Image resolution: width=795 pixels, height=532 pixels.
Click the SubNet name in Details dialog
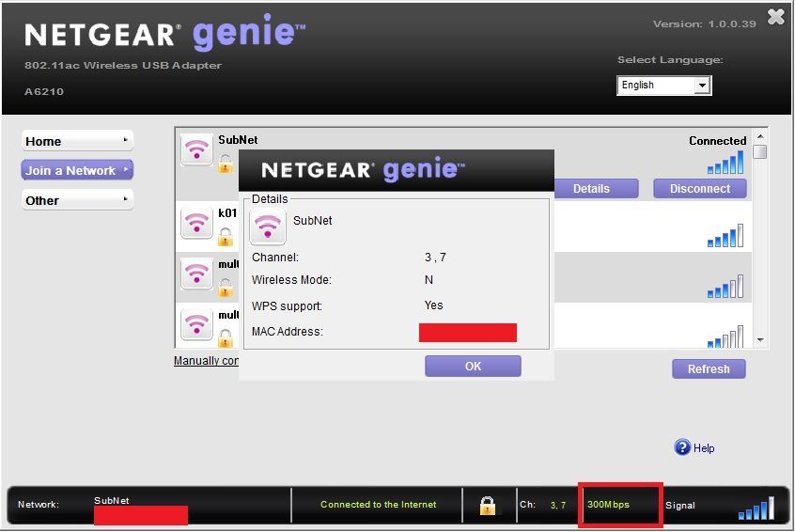pos(312,221)
